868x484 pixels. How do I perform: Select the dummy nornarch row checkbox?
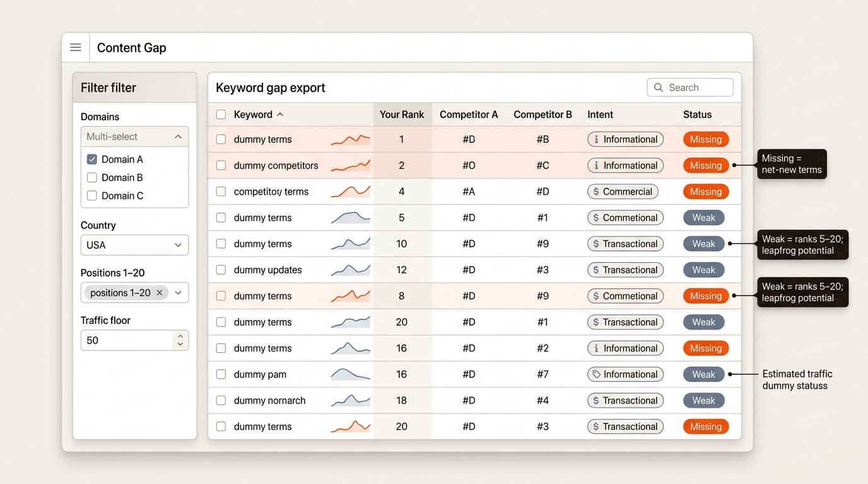point(221,400)
